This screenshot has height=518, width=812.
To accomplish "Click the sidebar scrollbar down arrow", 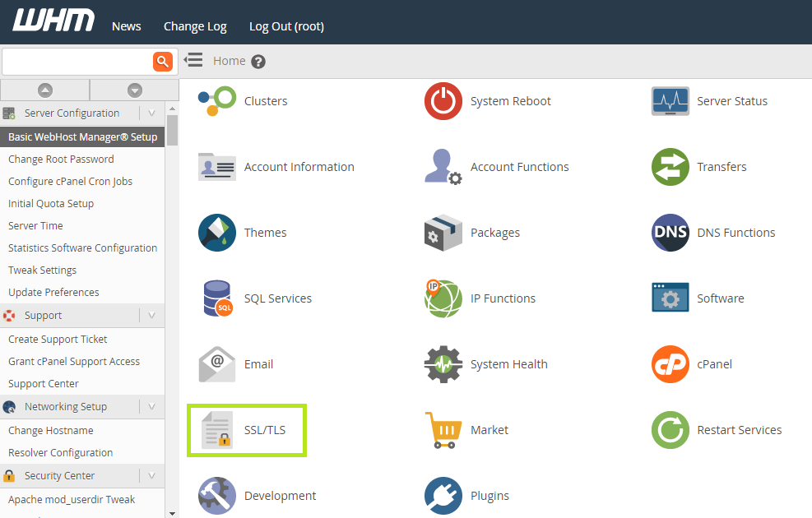I will 173,513.
